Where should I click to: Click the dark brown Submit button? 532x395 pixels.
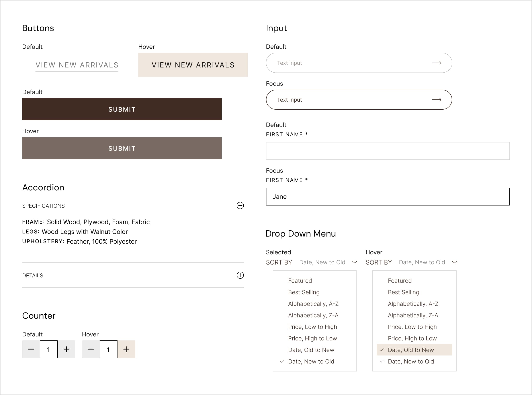[122, 109]
